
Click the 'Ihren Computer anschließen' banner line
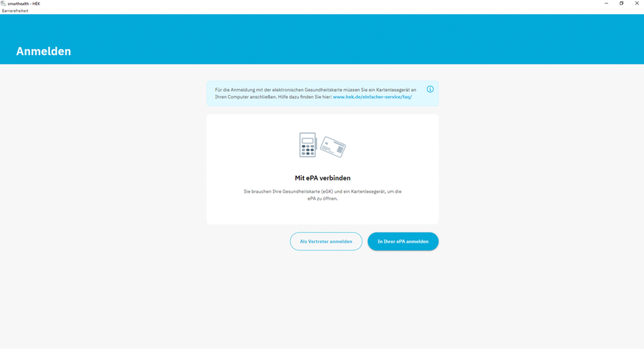tap(246, 97)
